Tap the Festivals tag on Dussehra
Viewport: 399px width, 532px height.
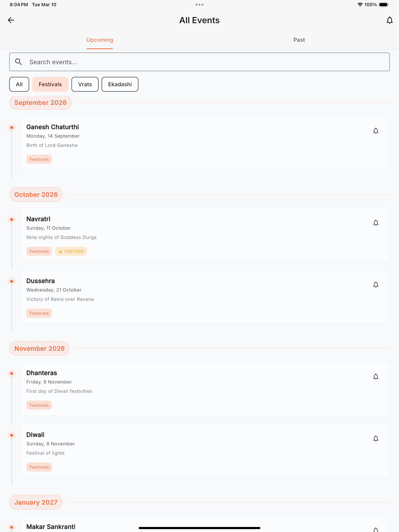[x=39, y=313]
